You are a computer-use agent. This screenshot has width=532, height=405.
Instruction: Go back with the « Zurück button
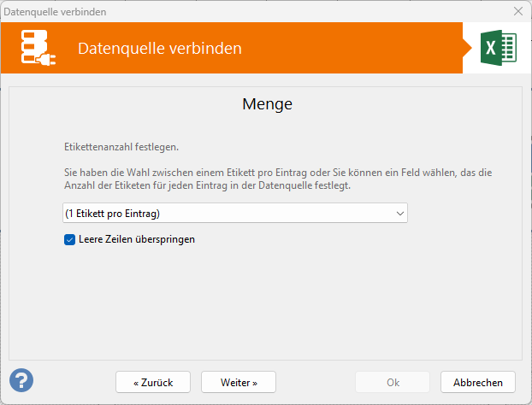[x=153, y=381]
